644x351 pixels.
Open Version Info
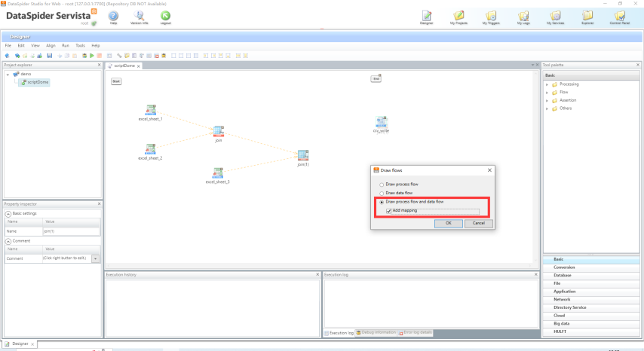[x=140, y=16]
